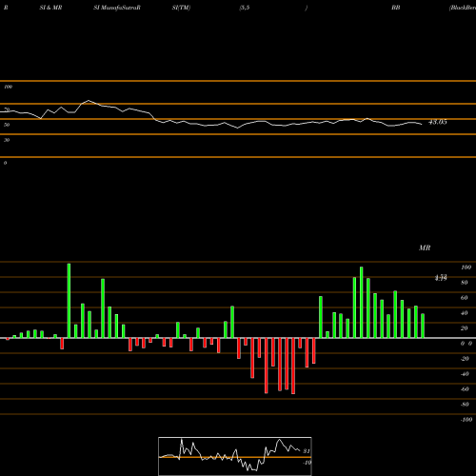
Task: Click the 'SI(TM)' header label
Action: click(x=181, y=8)
